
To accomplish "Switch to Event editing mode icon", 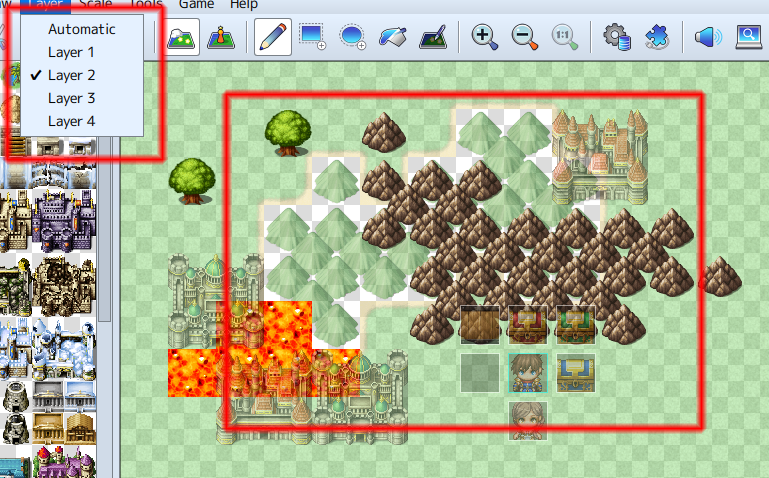I will pyautogui.click(x=221, y=37).
